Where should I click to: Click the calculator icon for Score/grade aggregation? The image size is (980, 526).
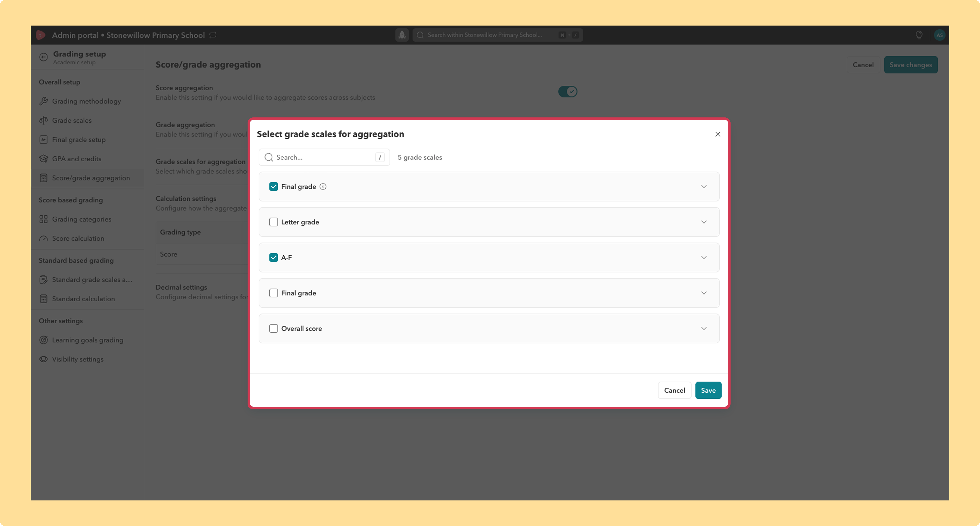44,178
